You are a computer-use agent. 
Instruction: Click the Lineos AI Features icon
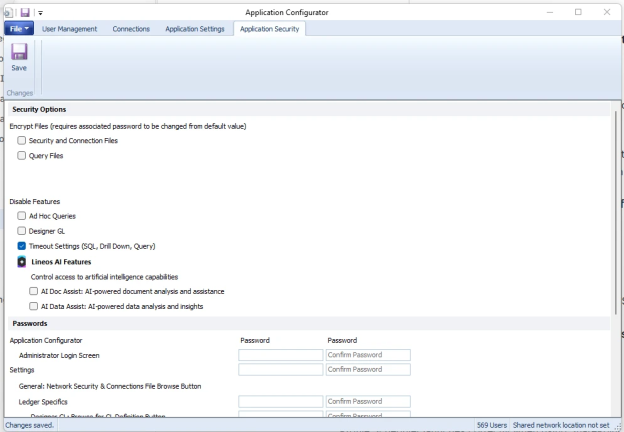[x=22, y=261]
